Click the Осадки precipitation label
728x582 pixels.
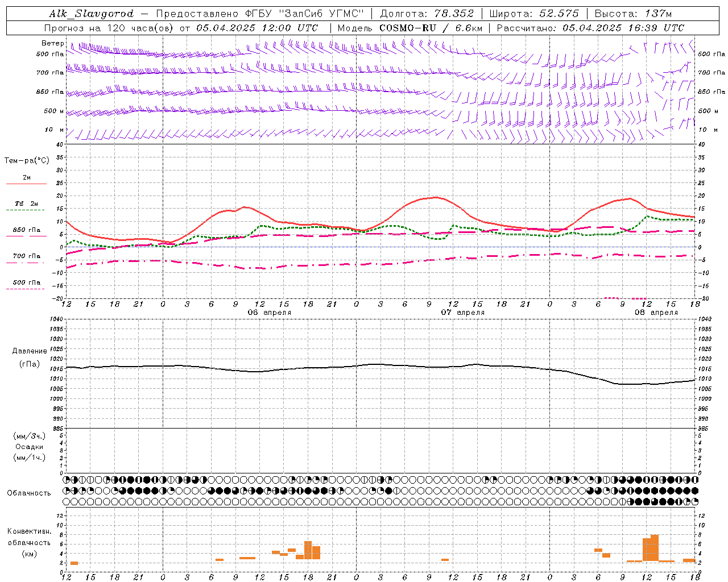[30, 447]
